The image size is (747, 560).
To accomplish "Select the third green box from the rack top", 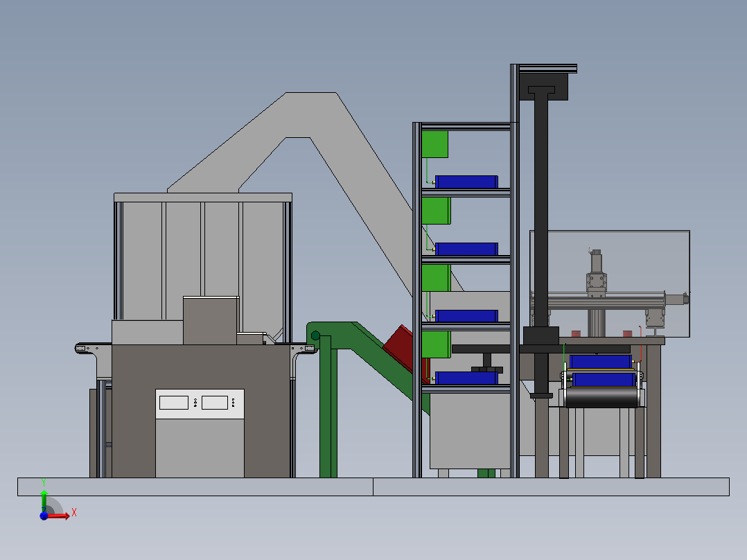I will [x=436, y=278].
